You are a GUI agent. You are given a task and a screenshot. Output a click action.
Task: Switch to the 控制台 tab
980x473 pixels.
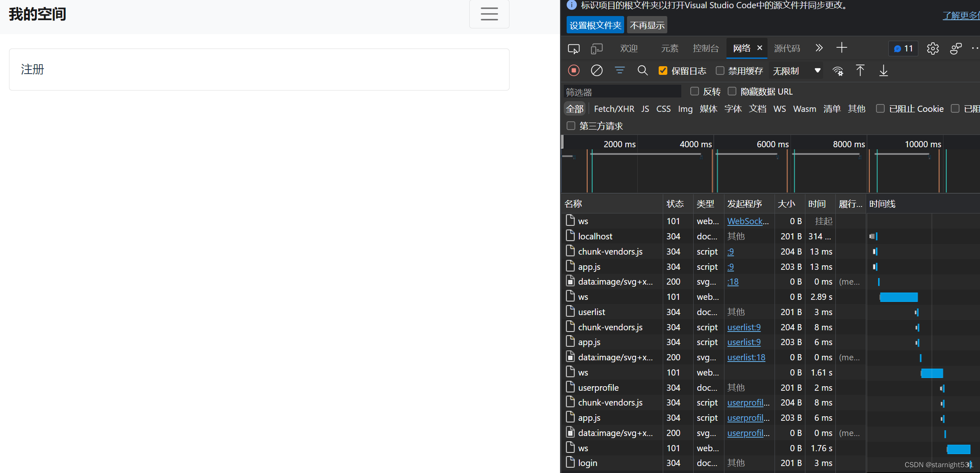pyautogui.click(x=706, y=49)
